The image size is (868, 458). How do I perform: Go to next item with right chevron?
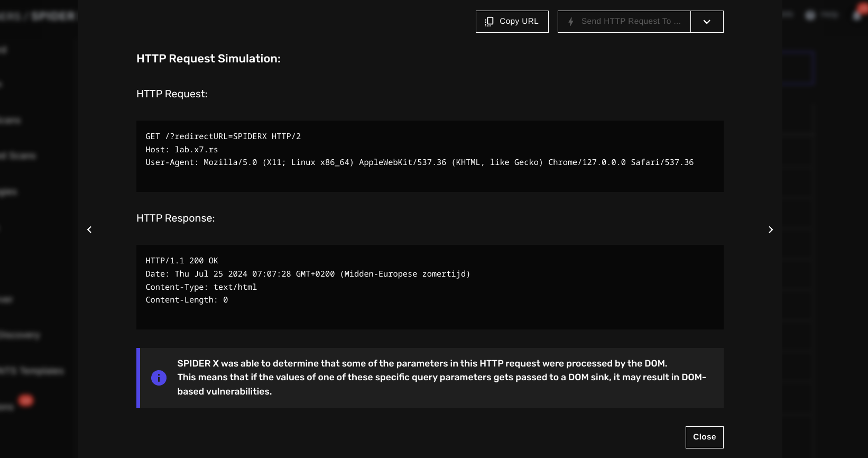point(771,230)
